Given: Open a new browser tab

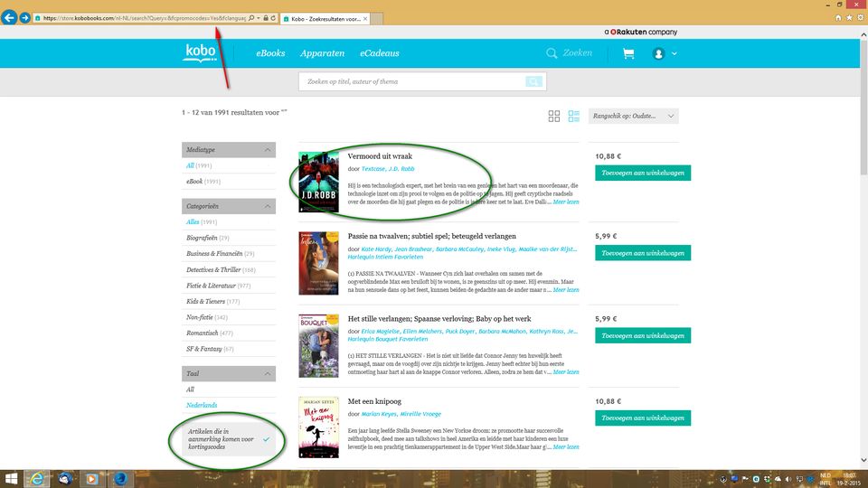Looking at the screenshot, I should pyautogui.click(x=376, y=18).
